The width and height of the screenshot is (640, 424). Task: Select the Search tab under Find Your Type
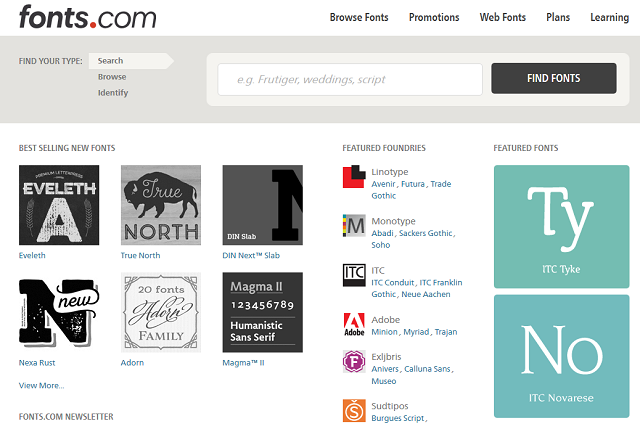[131, 61]
